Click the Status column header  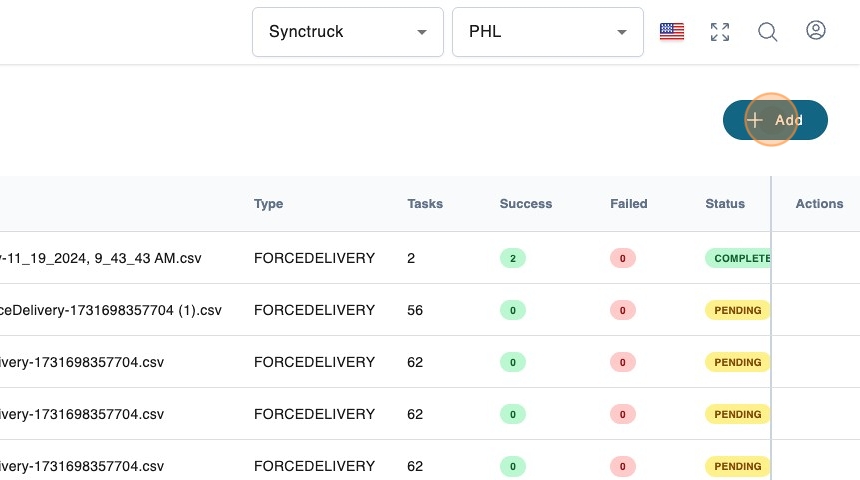coord(725,204)
